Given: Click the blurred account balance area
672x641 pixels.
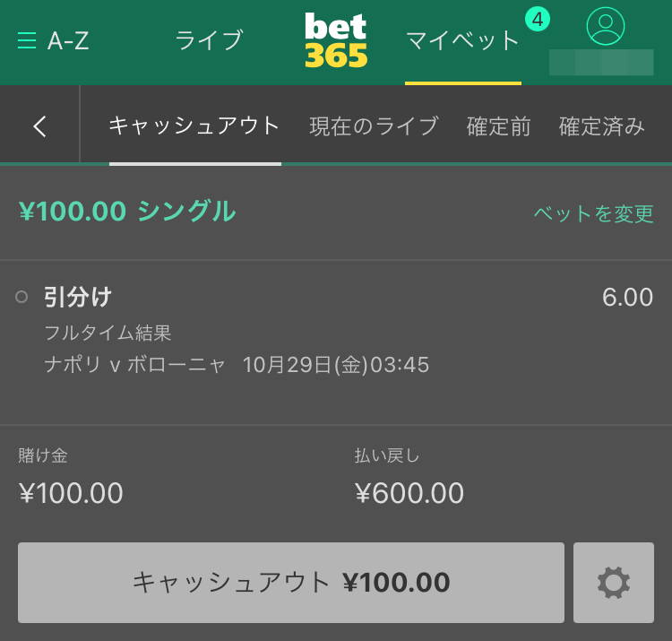Looking at the screenshot, I should click(x=601, y=63).
